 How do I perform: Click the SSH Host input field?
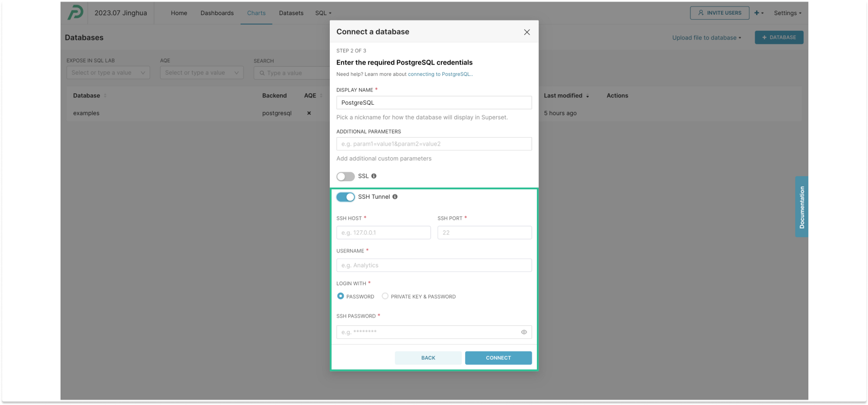[383, 233]
